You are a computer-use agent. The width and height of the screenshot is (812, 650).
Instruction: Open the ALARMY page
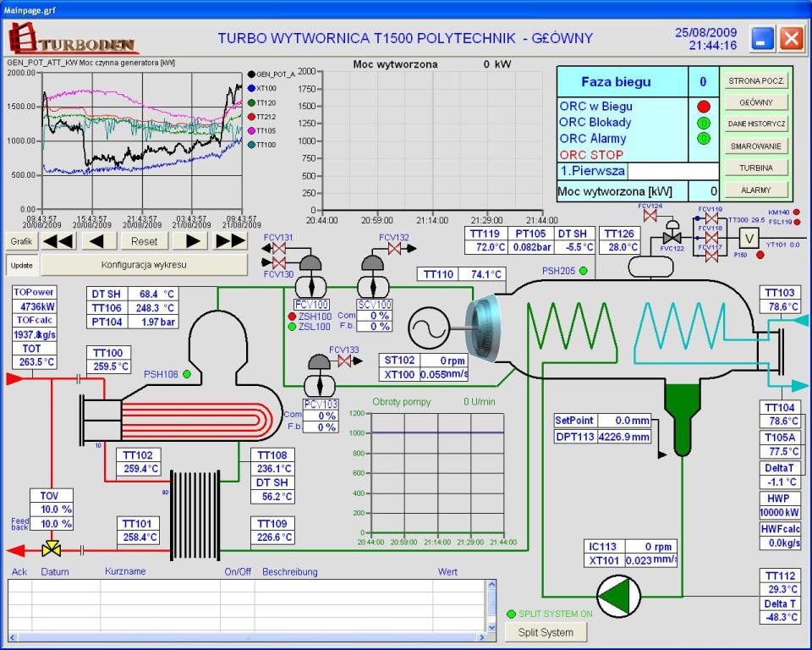click(757, 190)
